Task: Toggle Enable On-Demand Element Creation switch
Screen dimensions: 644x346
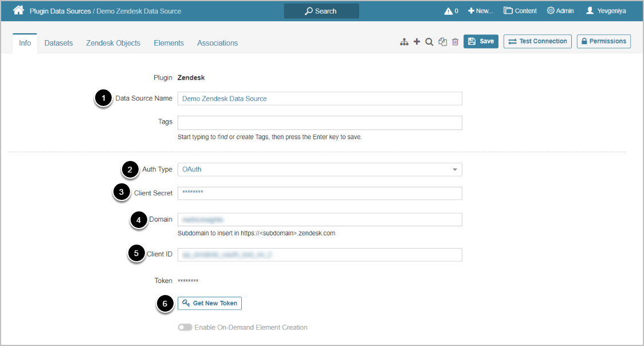Action: 185,328
